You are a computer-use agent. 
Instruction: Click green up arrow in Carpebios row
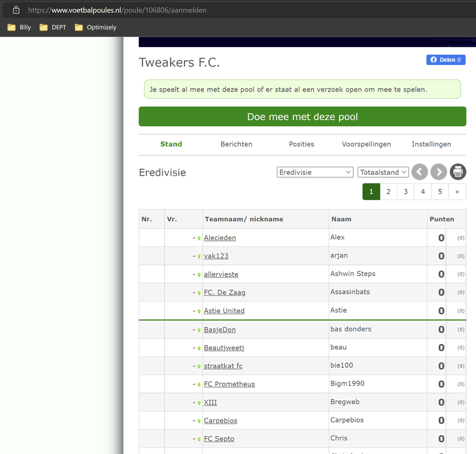coord(199,421)
